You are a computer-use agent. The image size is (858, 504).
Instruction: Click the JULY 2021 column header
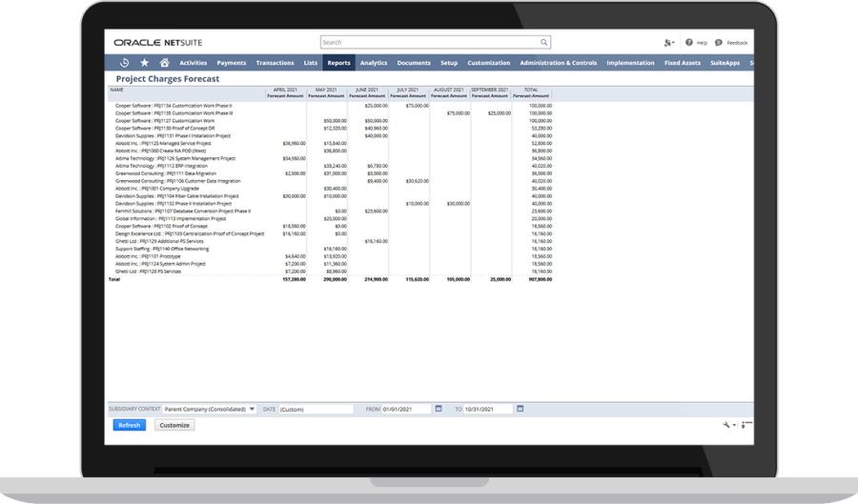(x=408, y=90)
